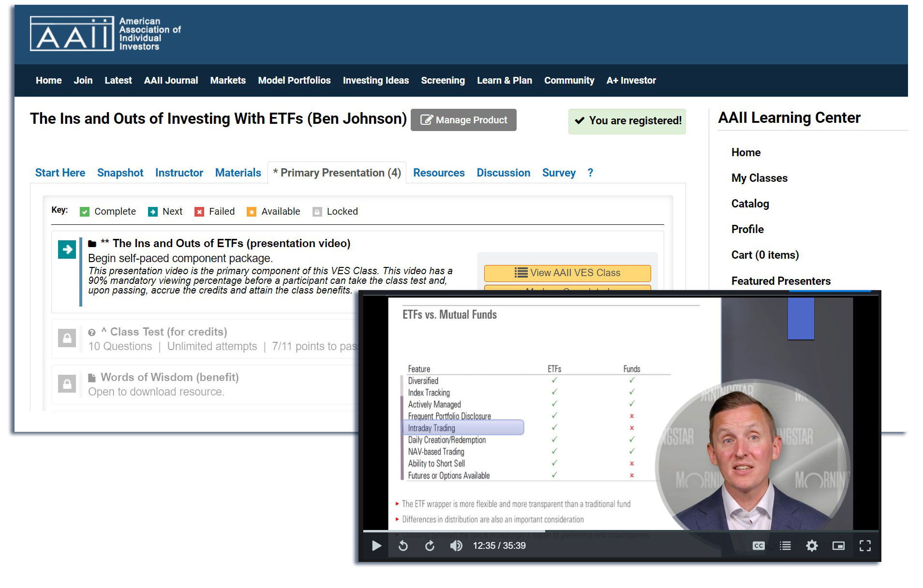Click the Manage Product button
Viewport: 923px width, 588px height.
tap(463, 120)
